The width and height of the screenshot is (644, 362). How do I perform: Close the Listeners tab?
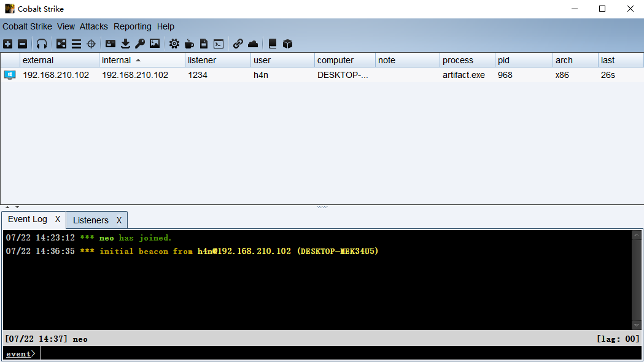[x=119, y=220]
